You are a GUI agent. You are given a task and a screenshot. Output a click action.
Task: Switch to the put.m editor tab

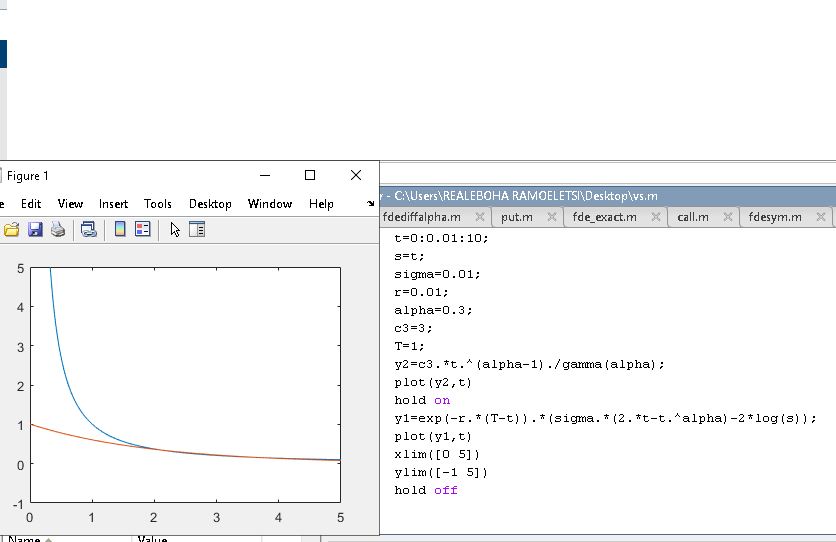coord(517,217)
